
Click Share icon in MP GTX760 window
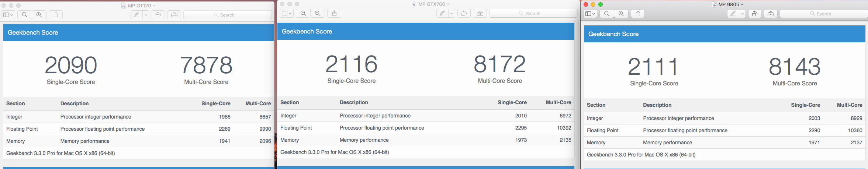pyautogui.click(x=334, y=13)
